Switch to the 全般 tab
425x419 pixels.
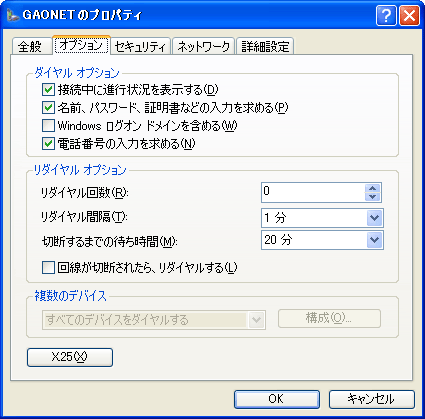pyautogui.click(x=32, y=46)
